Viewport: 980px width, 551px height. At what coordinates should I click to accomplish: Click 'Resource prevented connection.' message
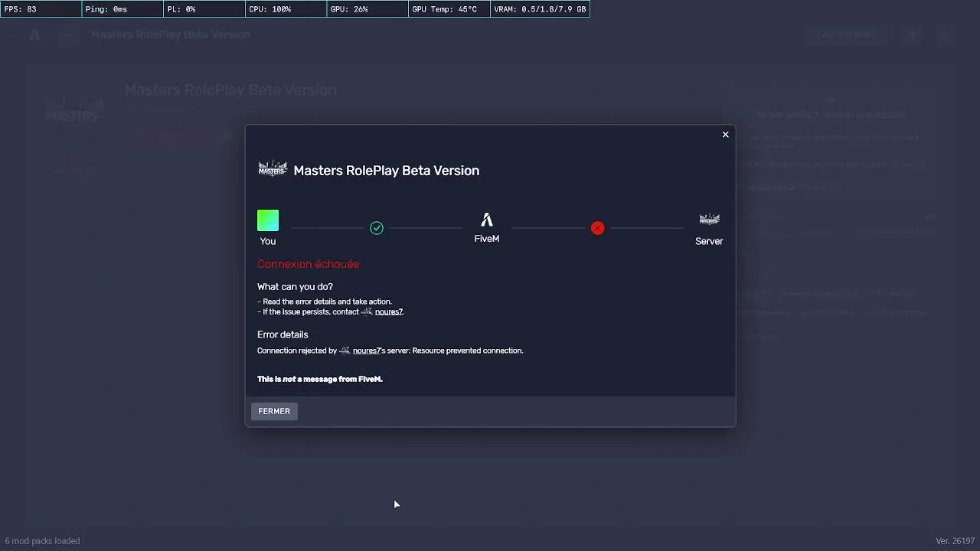468,350
